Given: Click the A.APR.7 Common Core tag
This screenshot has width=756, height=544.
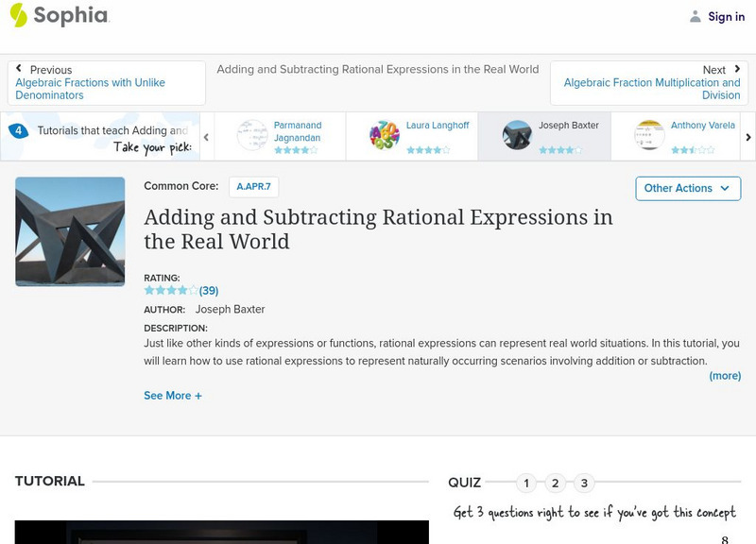Looking at the screenshot, I should tap(253, 187).
